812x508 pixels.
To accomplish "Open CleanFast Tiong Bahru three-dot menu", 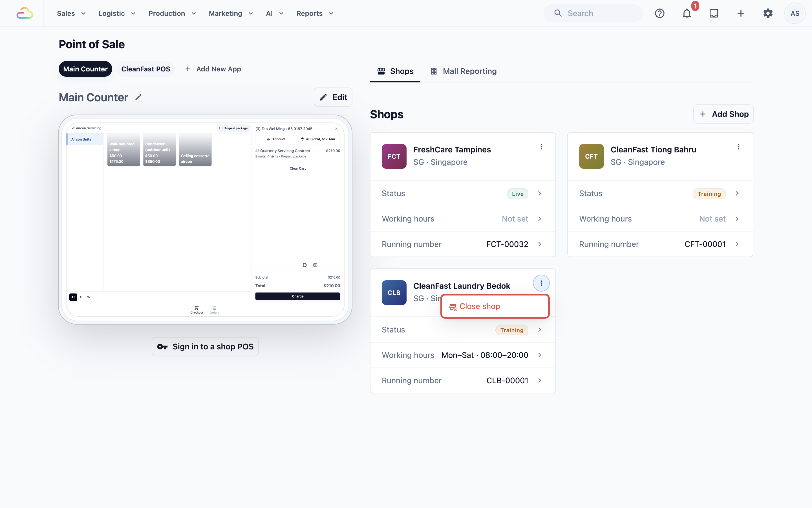I will click(x=738, y=147).
